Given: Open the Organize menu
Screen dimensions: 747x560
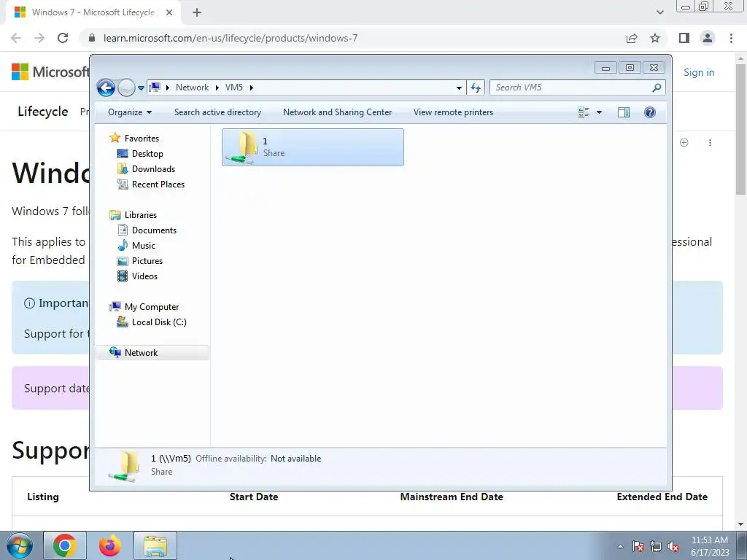Looking at the screenshot, I should click(130, 112).
